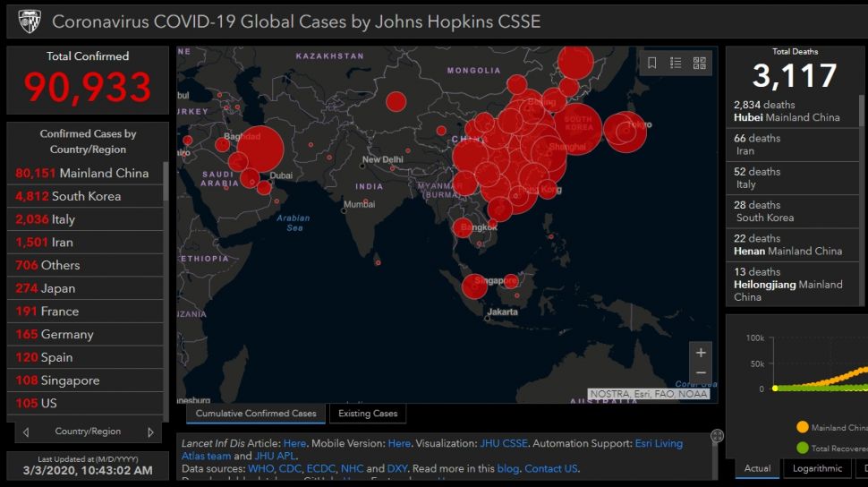
Task: Open the JHU CSSE link
Action: pos(505,443)
